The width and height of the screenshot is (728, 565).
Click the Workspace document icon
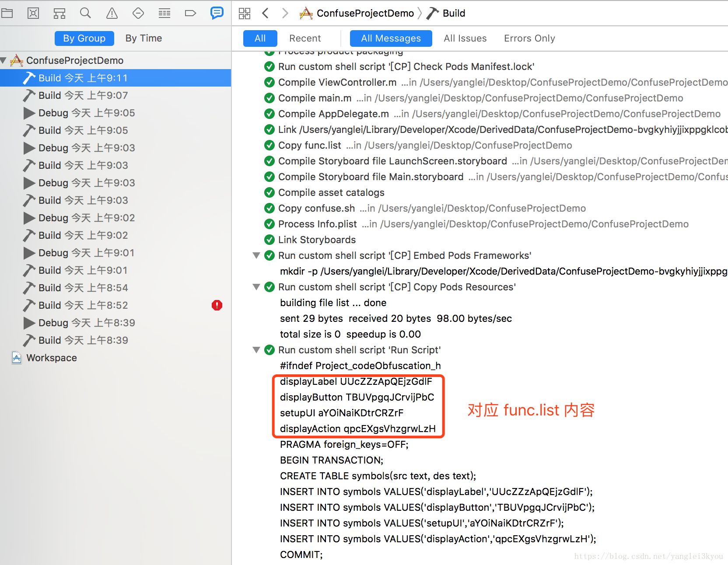pyautogui.click(x=17, y=358)
